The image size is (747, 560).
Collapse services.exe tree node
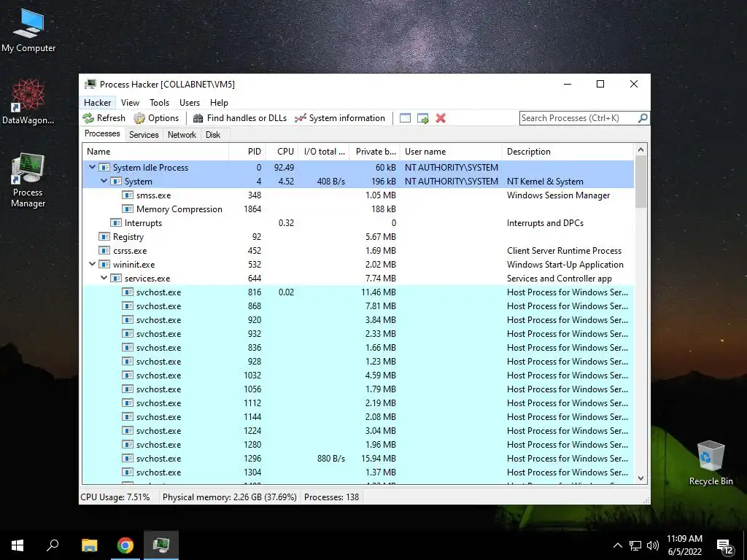(104, 278)
